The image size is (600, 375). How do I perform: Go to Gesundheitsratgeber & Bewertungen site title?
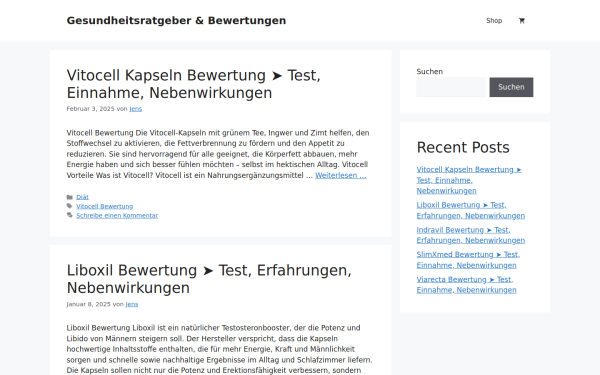point(176,20)
